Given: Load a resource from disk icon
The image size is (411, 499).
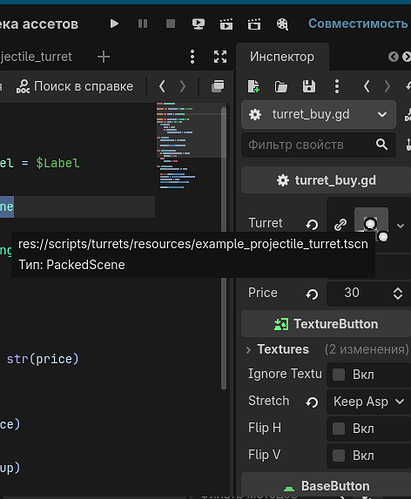Looking at the screenshot, I should (281, 87).
